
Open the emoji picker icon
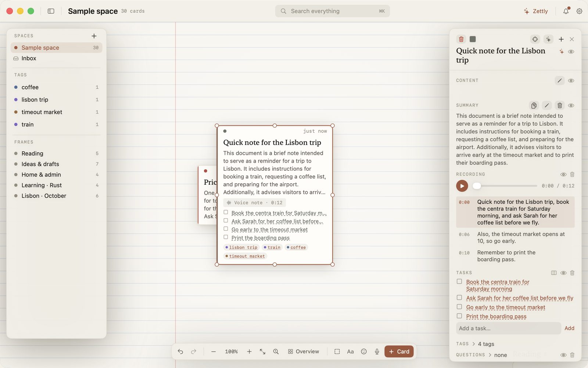point(364,351)
